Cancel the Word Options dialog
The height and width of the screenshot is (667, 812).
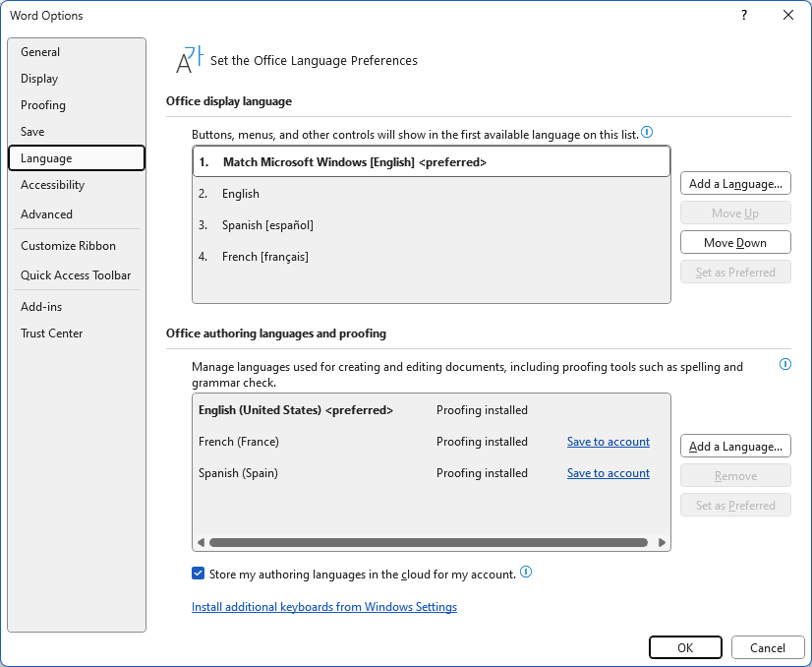pyautogui.click(x=768, y=647)
